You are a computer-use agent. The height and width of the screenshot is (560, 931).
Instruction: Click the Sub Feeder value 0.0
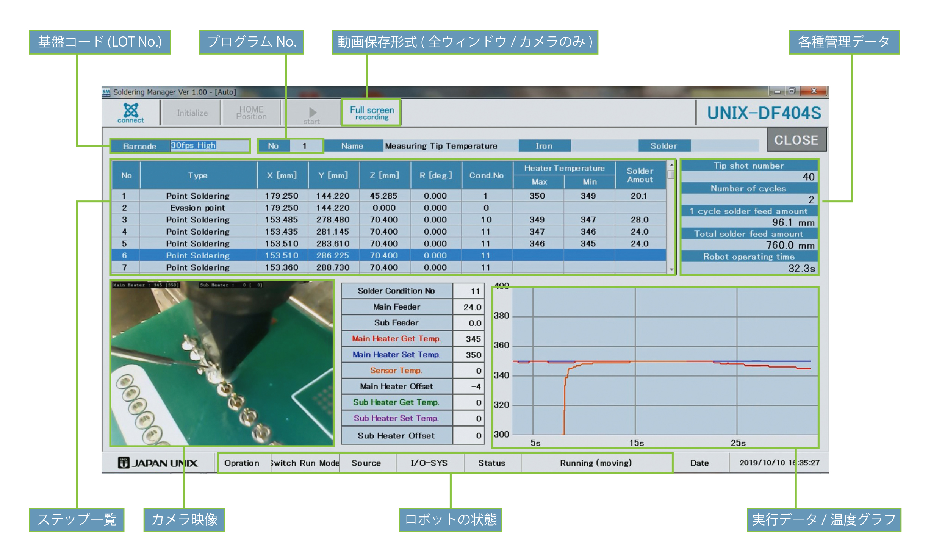(469, 323)
